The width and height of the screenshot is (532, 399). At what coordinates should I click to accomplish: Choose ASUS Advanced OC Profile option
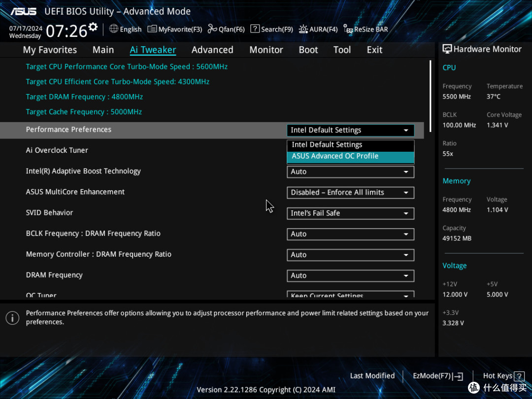[x=351, y=157]
